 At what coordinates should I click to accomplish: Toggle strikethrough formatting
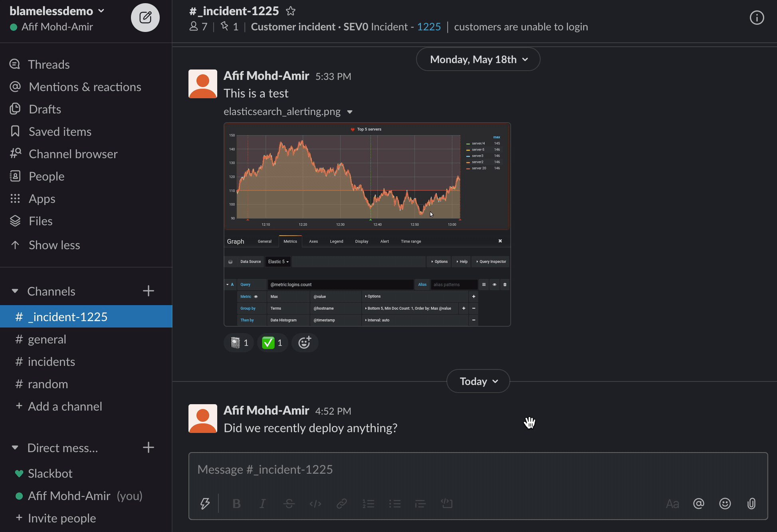click(x=289, y=504)
